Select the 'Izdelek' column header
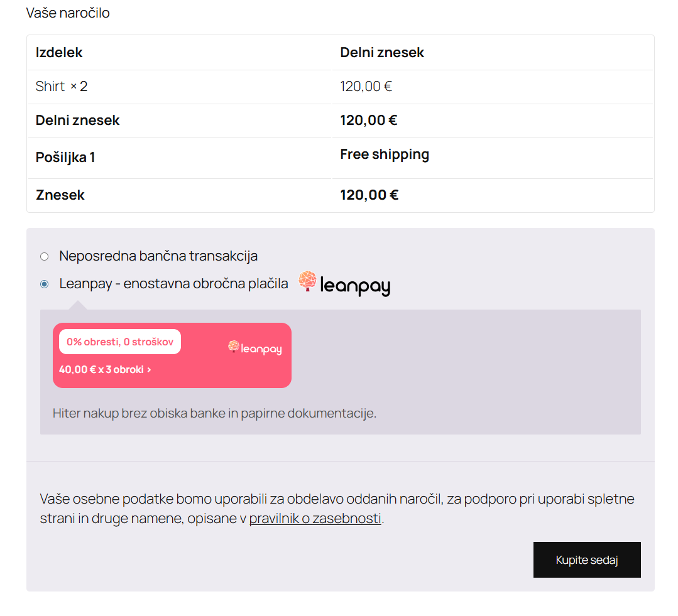678x616 pixels. point(58,53)
